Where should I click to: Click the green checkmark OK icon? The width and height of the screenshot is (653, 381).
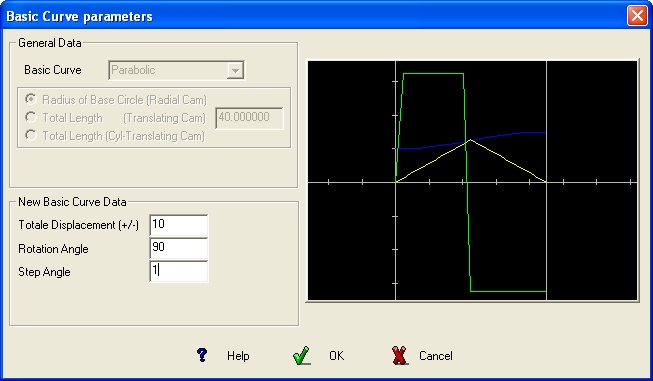coord(301,356)
